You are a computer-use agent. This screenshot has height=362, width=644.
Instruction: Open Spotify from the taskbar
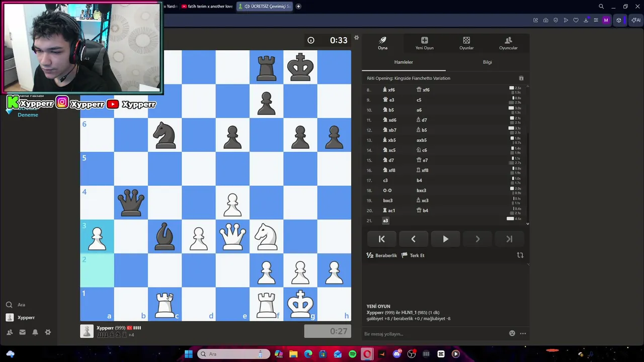point(352,354)
